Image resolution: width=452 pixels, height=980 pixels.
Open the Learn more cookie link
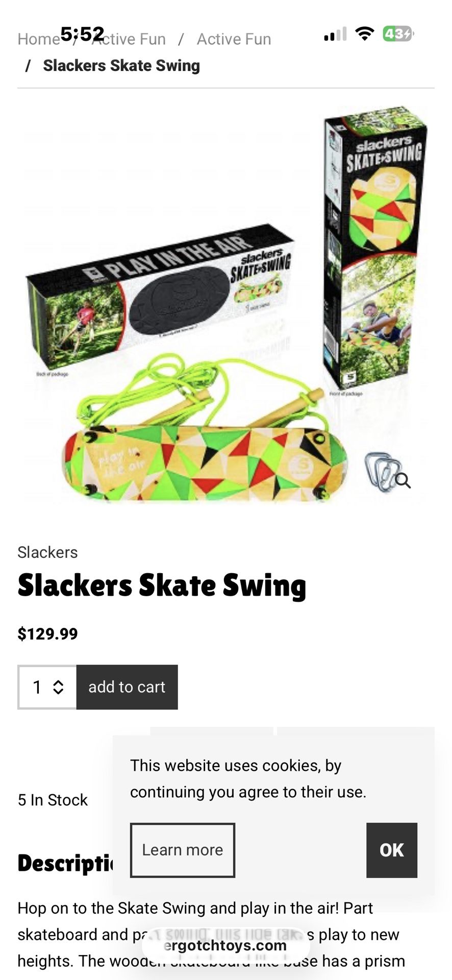183,850
